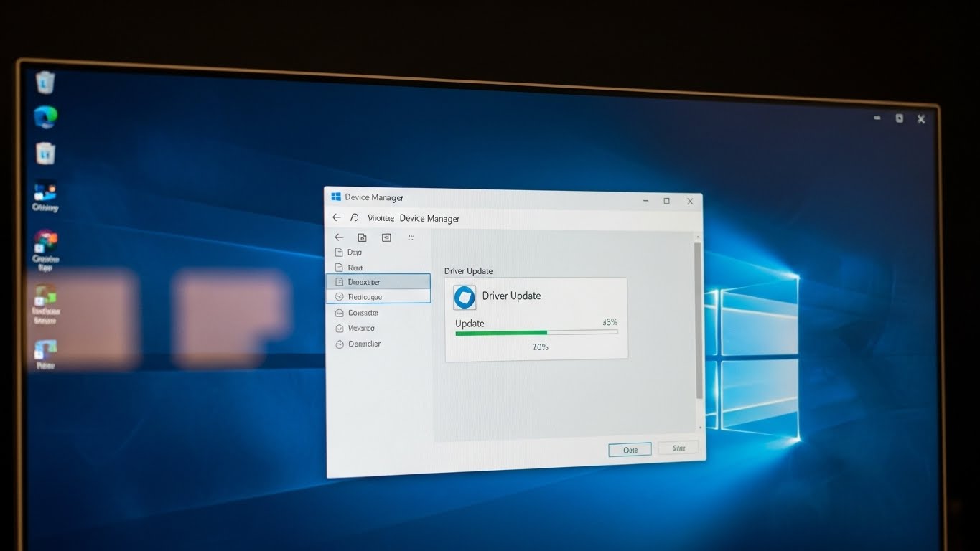Select the highlighted Drooxtper sidebar item

378,282
